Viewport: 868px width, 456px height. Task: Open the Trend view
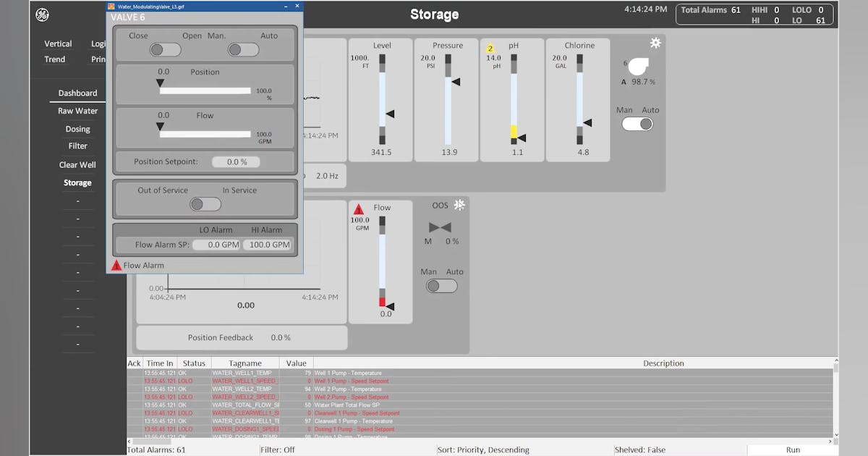pos(55,59)
